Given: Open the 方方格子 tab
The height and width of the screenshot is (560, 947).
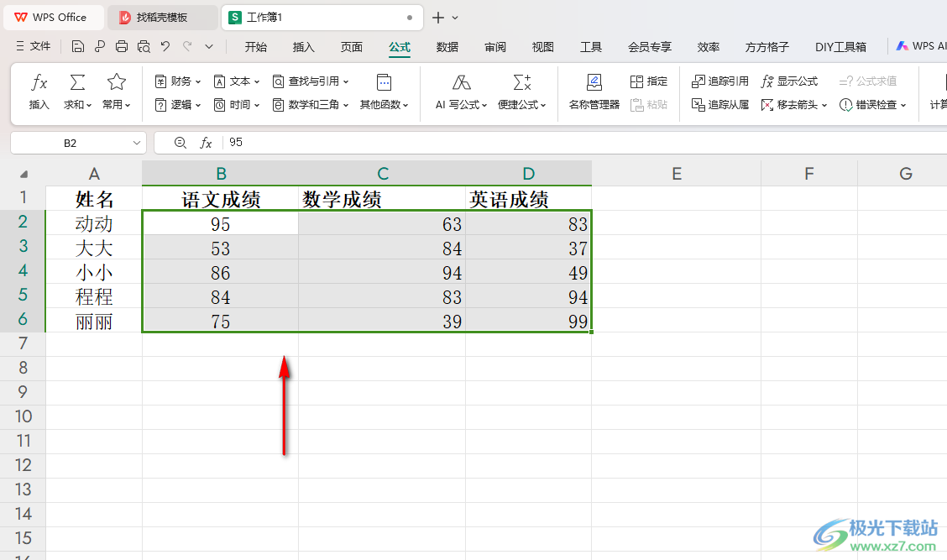Looking at the screenshot, I should [x=767, y=47].
